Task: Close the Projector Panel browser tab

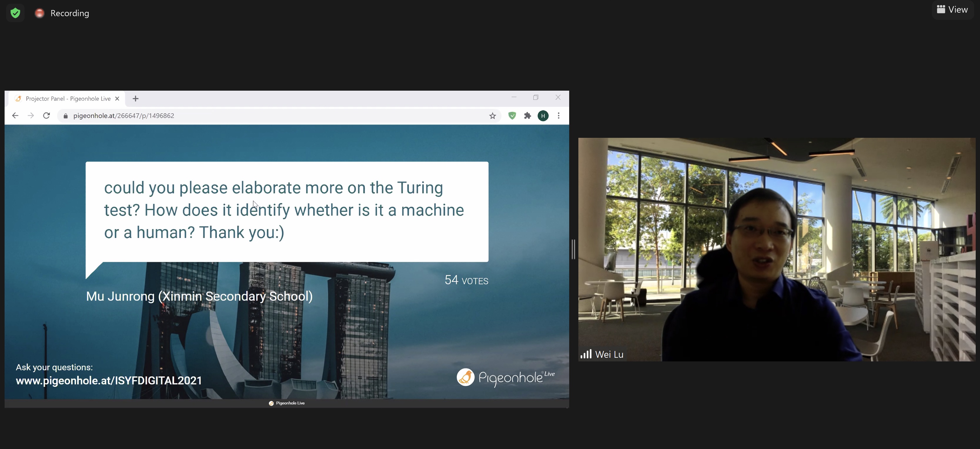Action: pyautogui.click(x=117, y=99)
